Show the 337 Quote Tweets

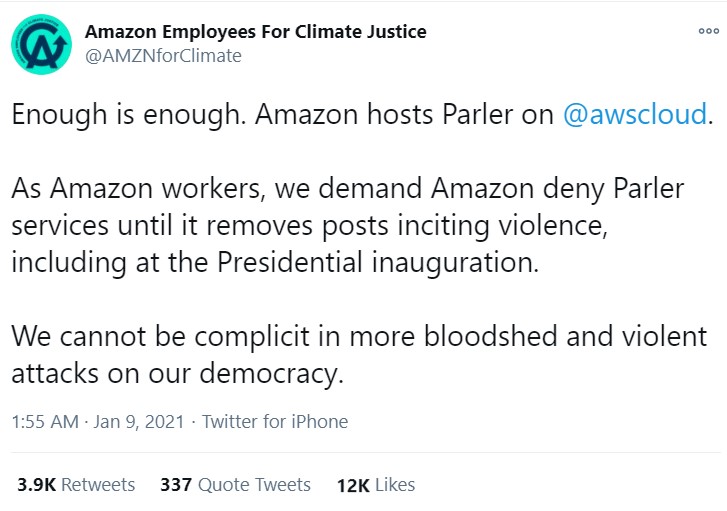[235, 485]
